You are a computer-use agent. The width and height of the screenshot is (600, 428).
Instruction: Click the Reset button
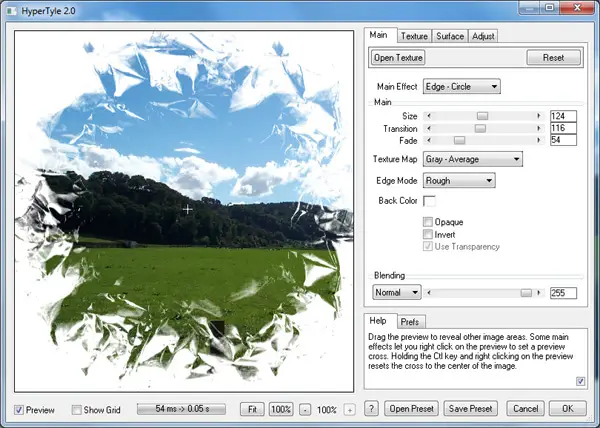tap(553, 57)
